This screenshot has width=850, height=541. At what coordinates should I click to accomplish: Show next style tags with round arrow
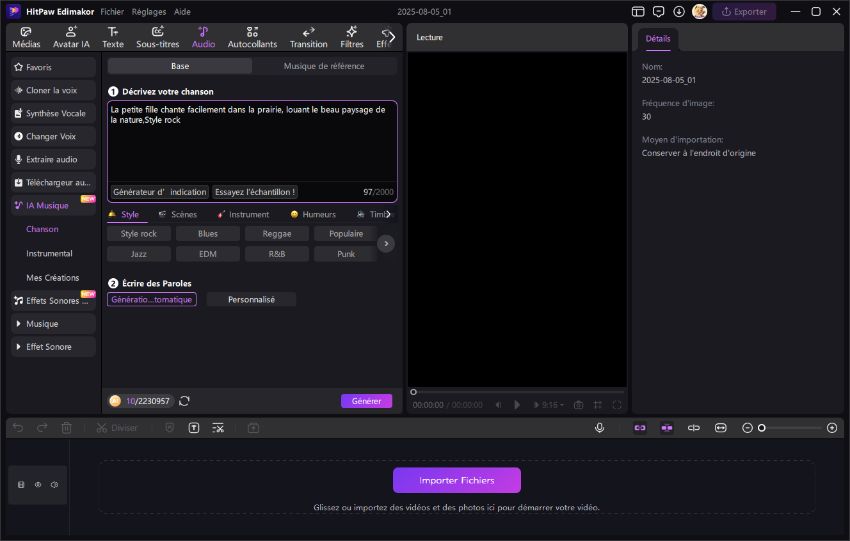[x=386, y=244]
